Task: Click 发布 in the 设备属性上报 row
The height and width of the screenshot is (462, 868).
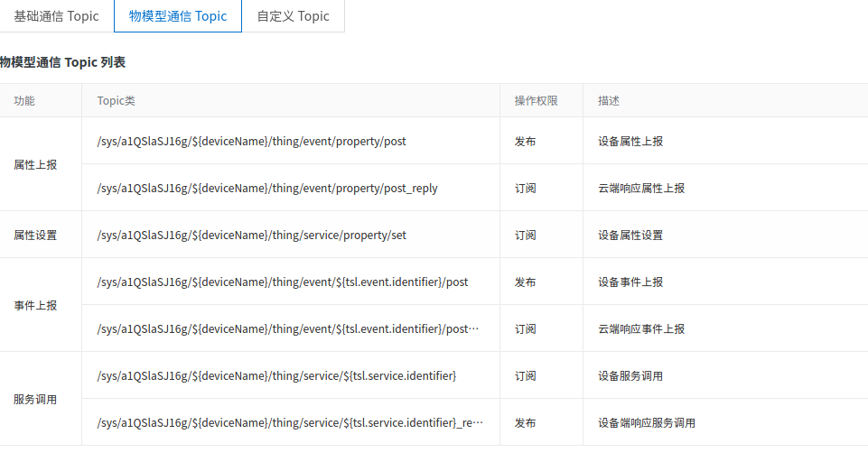Action: [x=525, y=142]
